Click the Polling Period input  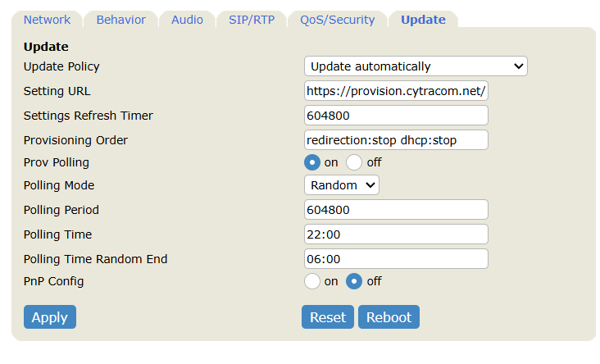click(x=396, y=210)
